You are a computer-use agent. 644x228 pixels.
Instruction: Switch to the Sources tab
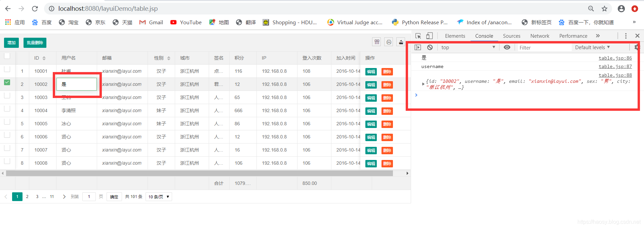[x=512, y=36]
